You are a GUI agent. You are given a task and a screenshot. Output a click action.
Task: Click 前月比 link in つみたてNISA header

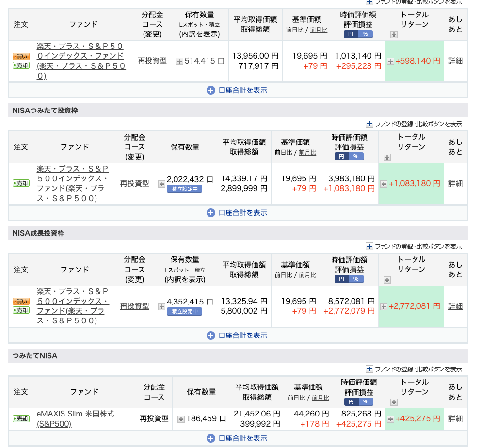pos(320,398)
